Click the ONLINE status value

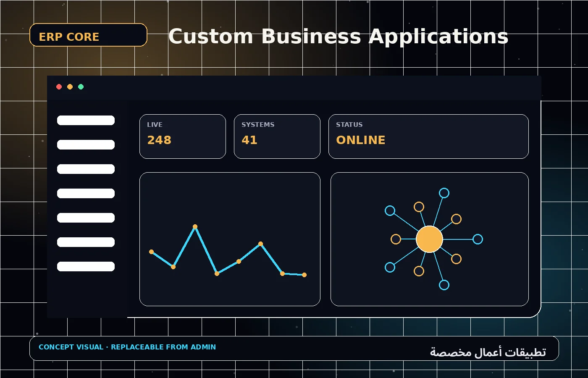coord(360,140)
